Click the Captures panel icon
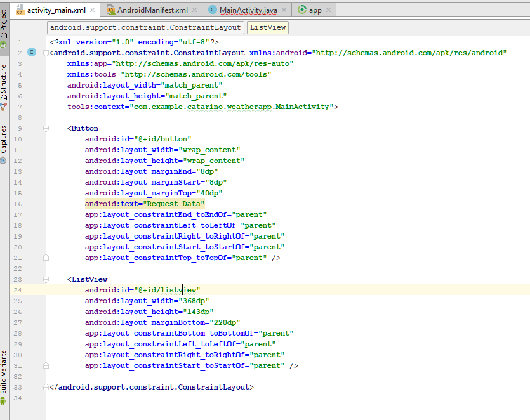Viewport: 530px width, 420px height. tap(3, 161)
